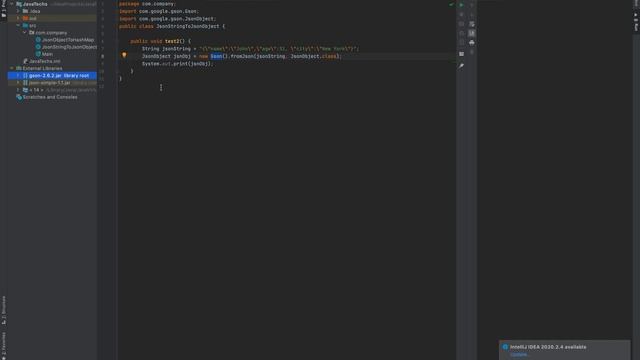Click the pin icon in run toolbar
The image size is (640, 360).
point(461,66)
